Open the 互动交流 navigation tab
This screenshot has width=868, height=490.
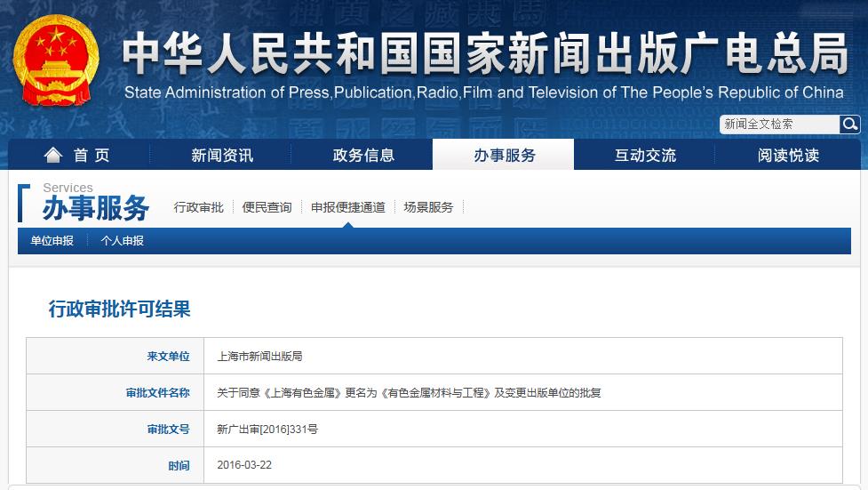(645, 155)
